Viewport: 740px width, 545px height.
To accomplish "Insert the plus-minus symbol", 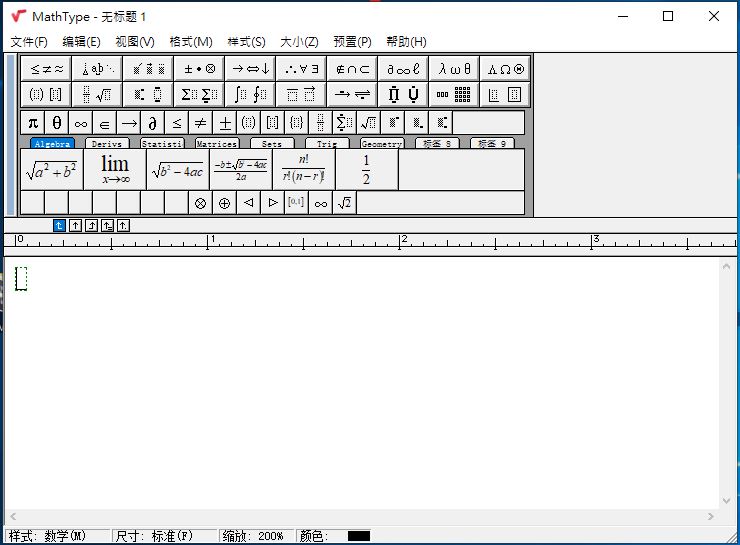I will click(225, 123).
